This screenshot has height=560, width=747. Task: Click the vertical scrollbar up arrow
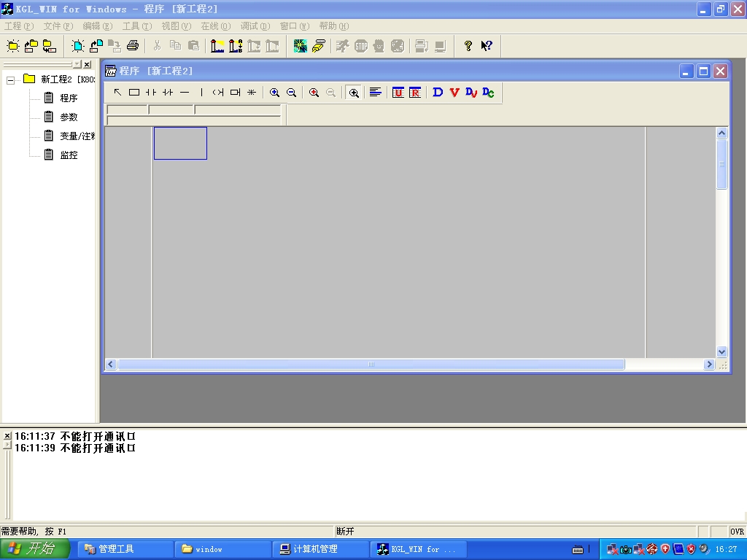(721, 133)
